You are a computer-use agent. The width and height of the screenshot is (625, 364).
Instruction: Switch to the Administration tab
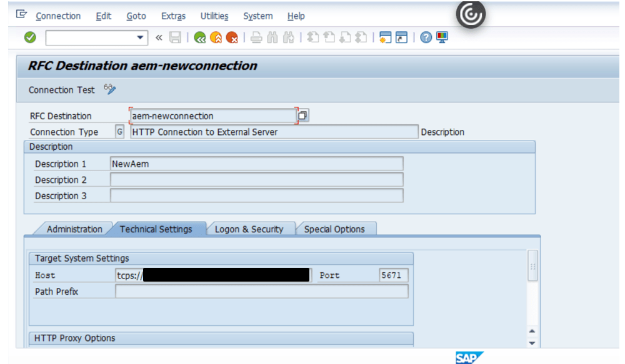74,229
